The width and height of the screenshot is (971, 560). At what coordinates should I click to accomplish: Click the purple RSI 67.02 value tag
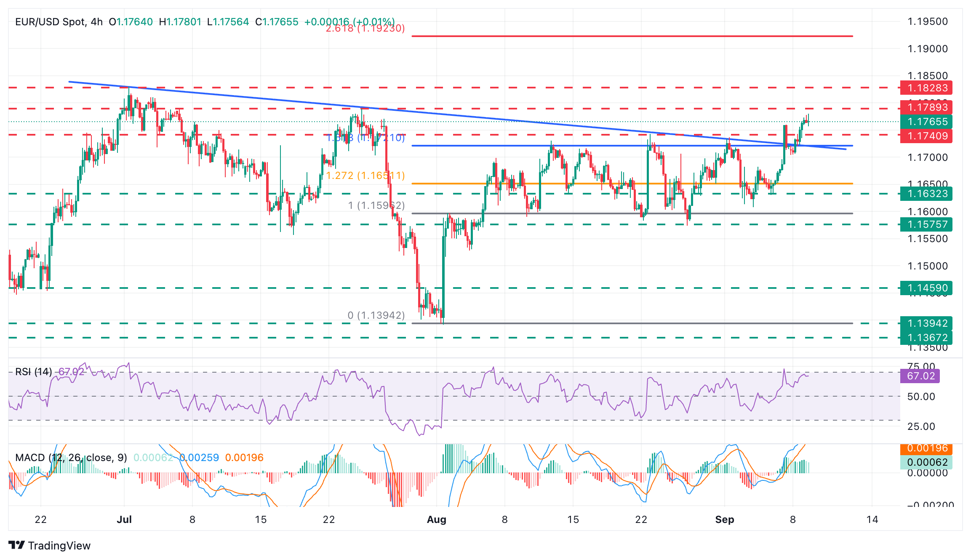(920, 376)
